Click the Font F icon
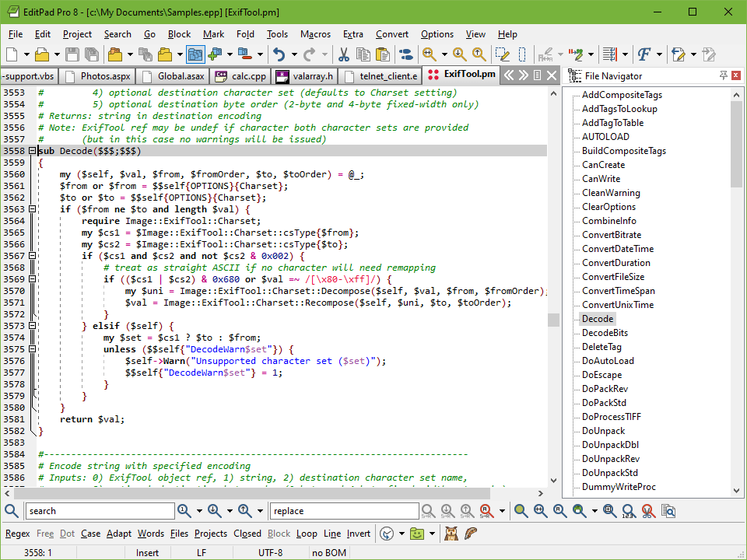This screenshot has width=747, height=560. [x=644, y=54]
